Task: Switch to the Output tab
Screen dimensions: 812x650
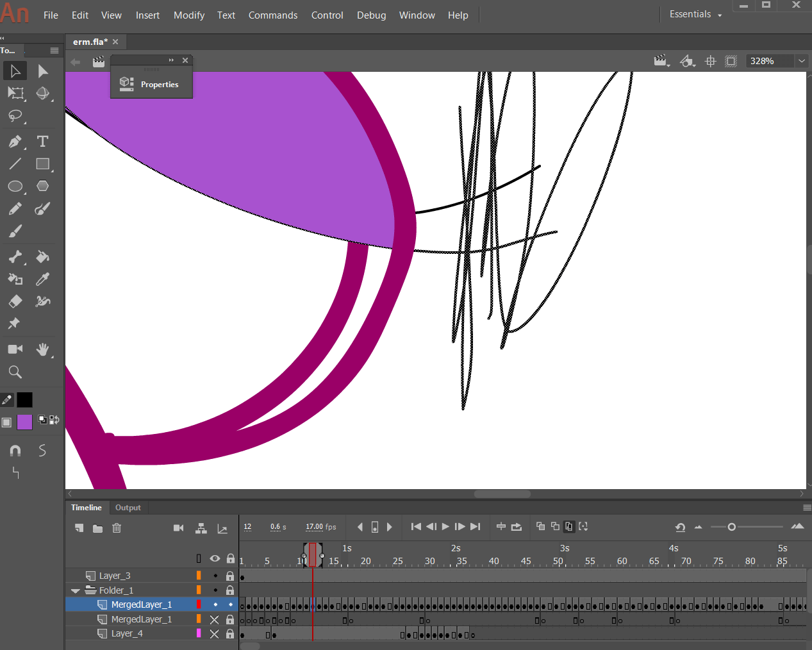Action: [x=128, y=507]
